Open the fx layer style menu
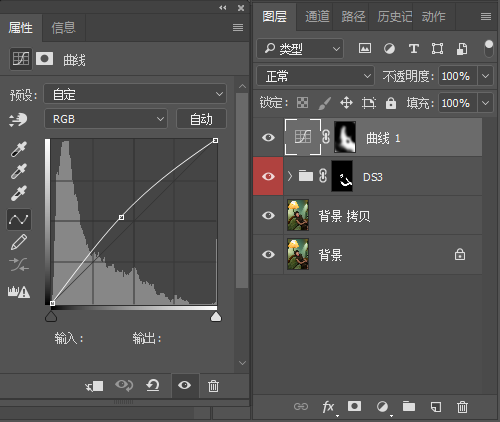Viewport: 500px width, 422px height. (328, 407)
